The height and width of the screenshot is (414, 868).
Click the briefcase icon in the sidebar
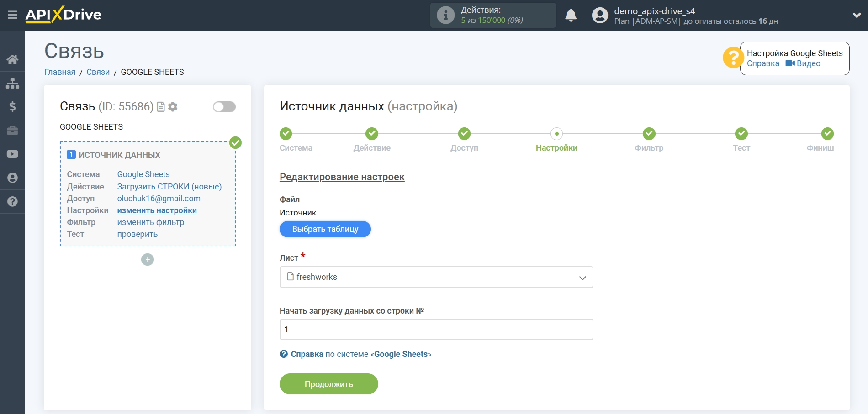12,131
